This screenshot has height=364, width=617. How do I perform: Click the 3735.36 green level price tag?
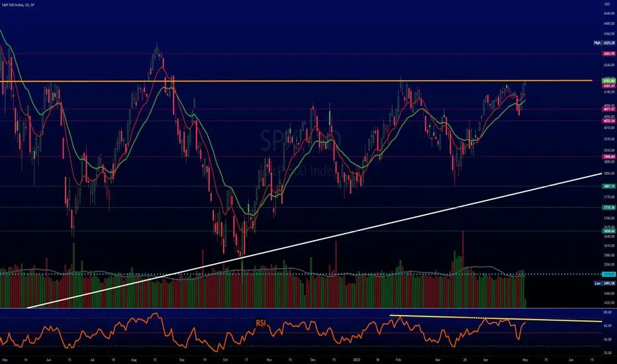click(x=609, y=207)
